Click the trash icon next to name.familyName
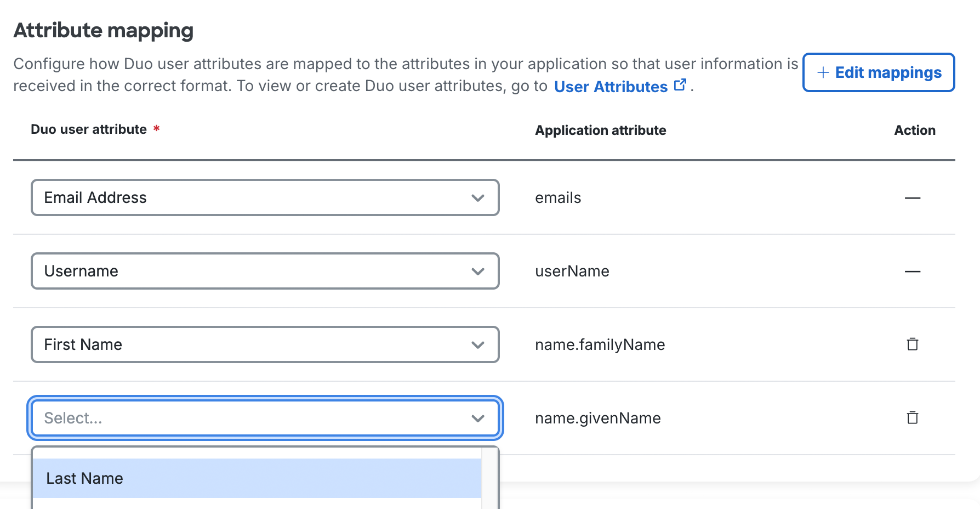This screenshot has height=509, width=980. (913, 344)
